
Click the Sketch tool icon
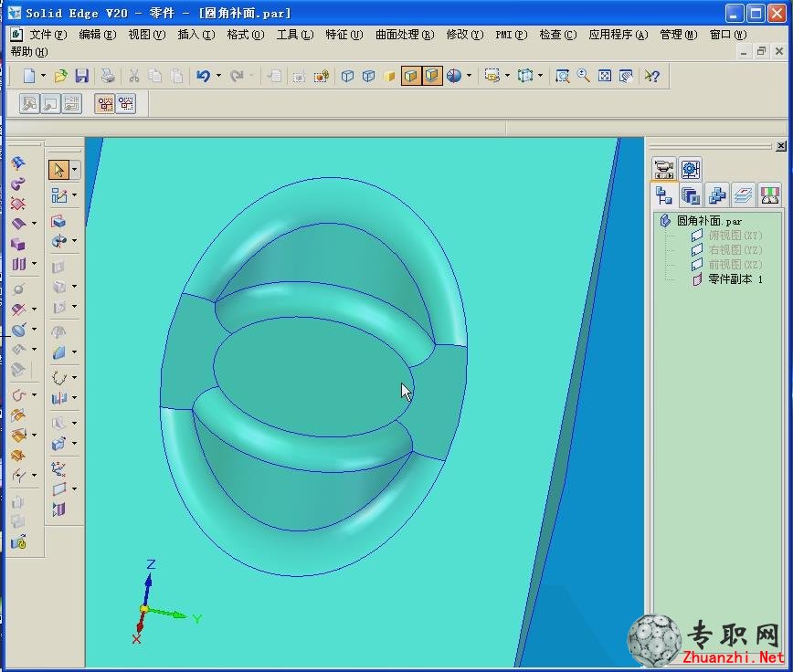click(x=58, y=195)
